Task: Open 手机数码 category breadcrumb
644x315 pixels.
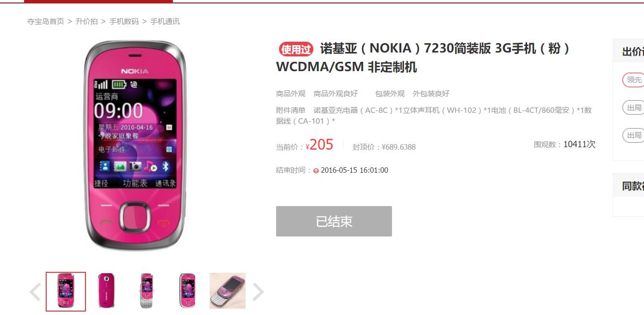Action: point(124,22)
